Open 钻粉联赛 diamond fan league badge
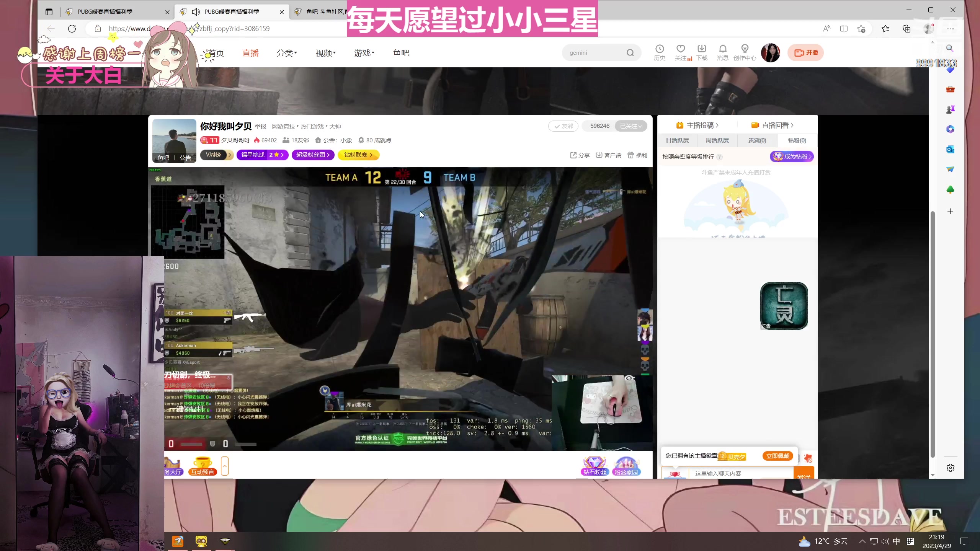This screenshot has height=551, width=980. click(x=358, y=155)
